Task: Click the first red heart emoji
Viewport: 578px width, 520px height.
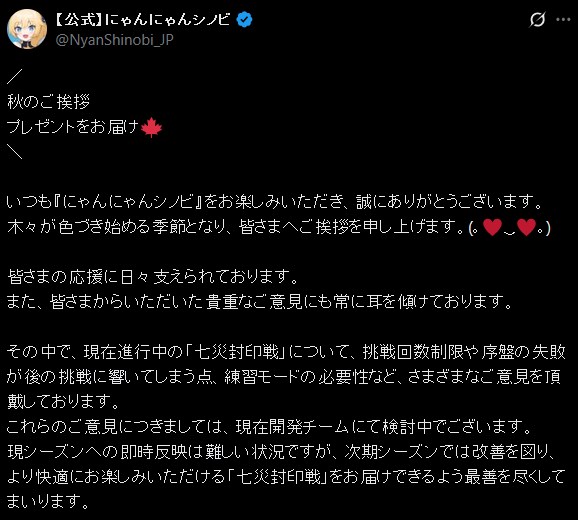Action: (x=492, y=227)
